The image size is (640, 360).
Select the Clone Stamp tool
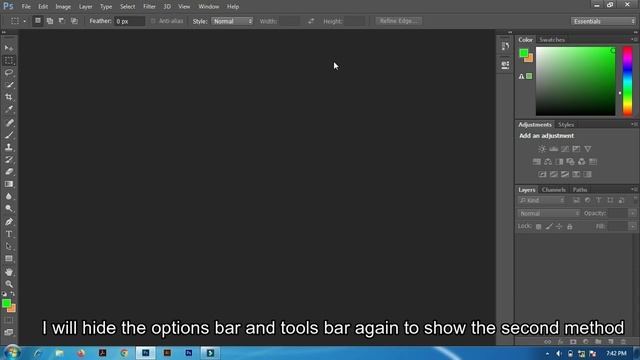click(9, 147)
